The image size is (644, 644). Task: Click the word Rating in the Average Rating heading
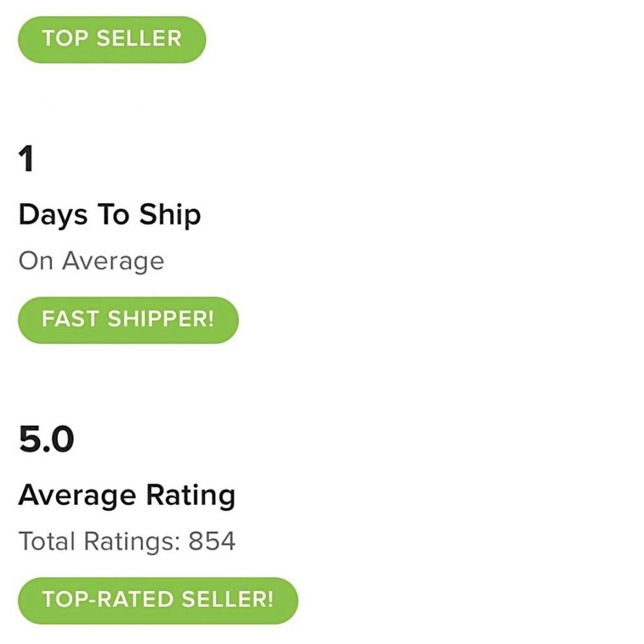coord(191,496)
